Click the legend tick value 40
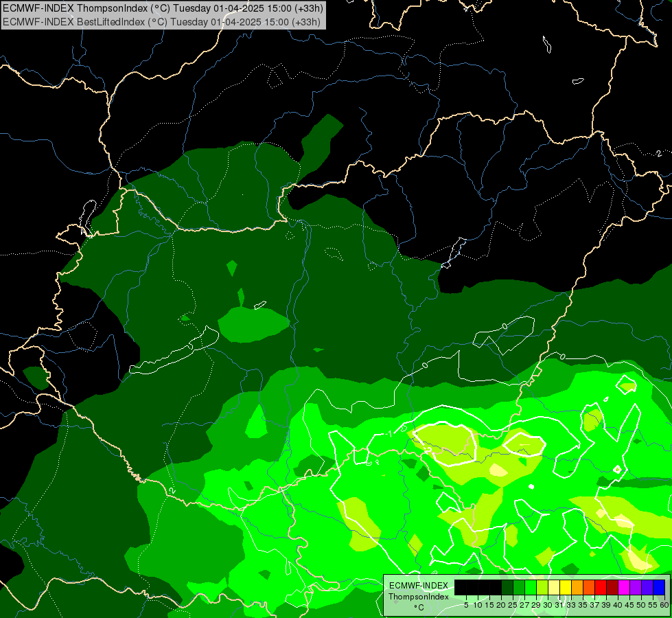The width and height of the screenshot is (672, 618). tap(618, 605)
